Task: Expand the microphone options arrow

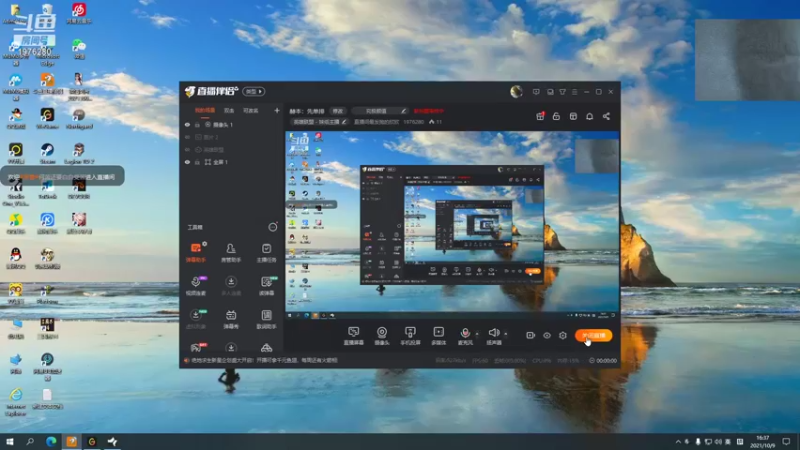Action: click(477, 334)
